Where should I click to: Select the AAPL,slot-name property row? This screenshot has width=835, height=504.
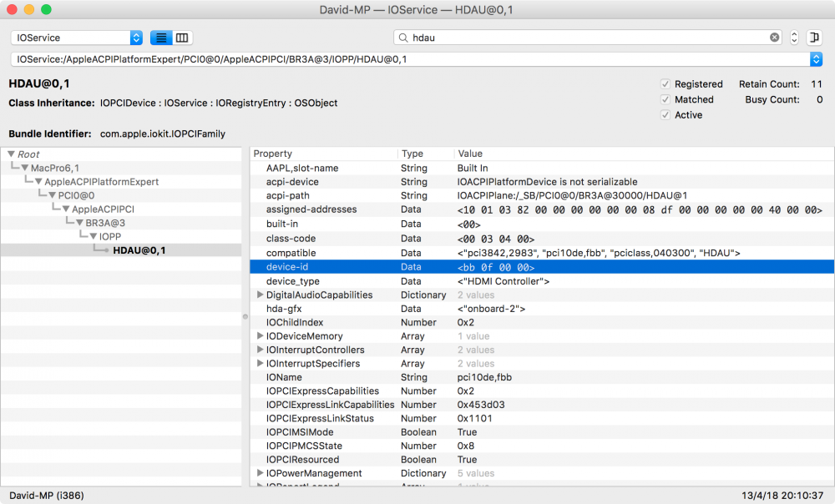(x=542, y=169)
